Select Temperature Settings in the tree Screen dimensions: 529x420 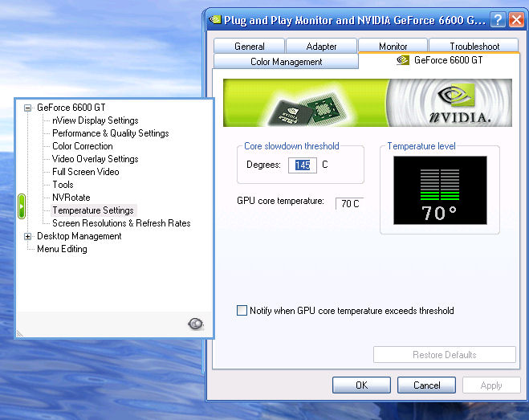click(x=93, y=210)
